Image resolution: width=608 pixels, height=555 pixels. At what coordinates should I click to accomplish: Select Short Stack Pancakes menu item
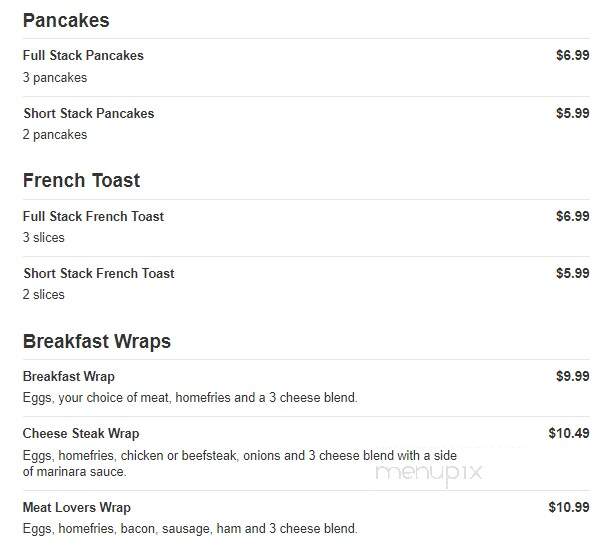[x=89, y=113]
